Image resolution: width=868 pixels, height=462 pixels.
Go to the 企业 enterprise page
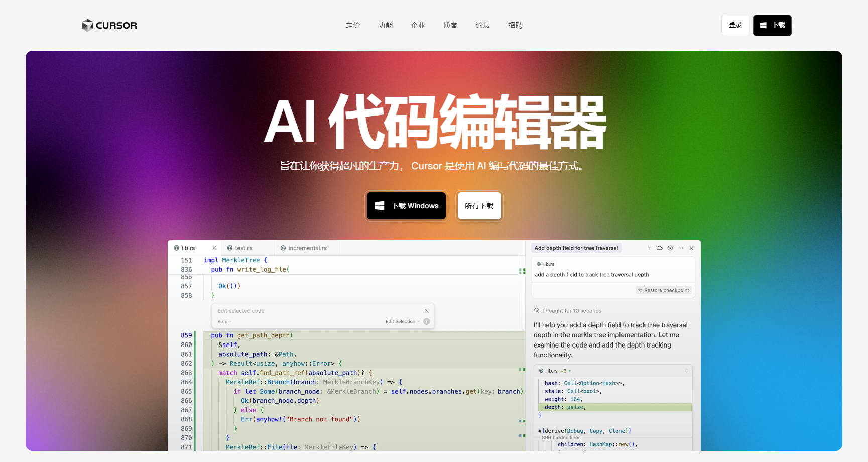pos(418,25)
